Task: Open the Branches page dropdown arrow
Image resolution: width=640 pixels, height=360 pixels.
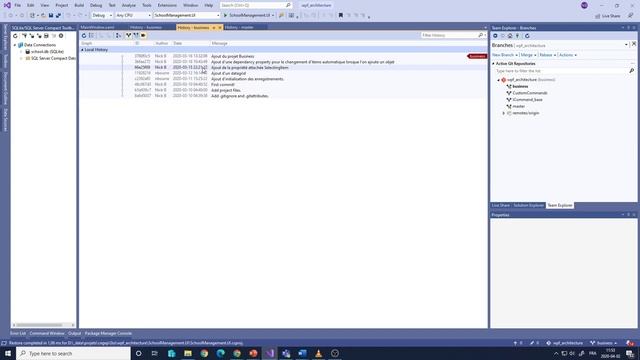Action: (626, 44)
